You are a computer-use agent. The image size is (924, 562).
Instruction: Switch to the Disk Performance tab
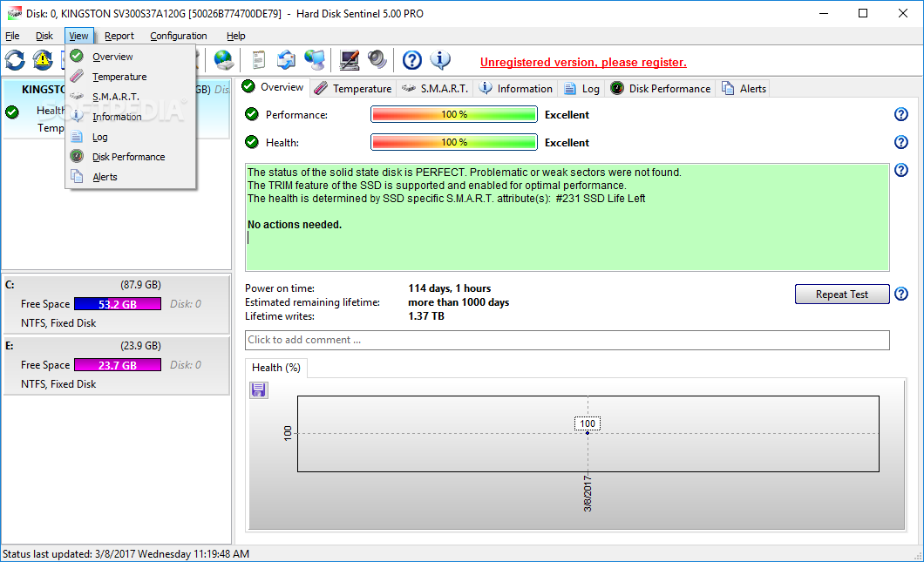click(660, 88)
